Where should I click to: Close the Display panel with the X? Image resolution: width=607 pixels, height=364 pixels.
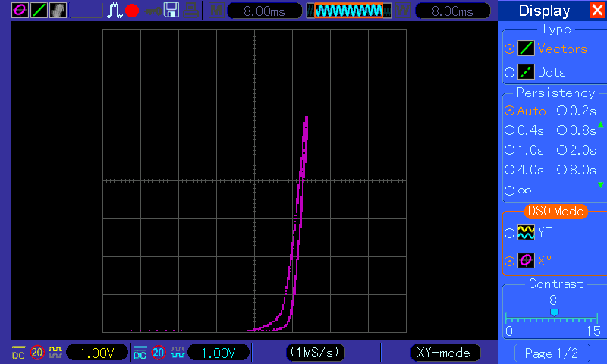[x=597, y=10]
